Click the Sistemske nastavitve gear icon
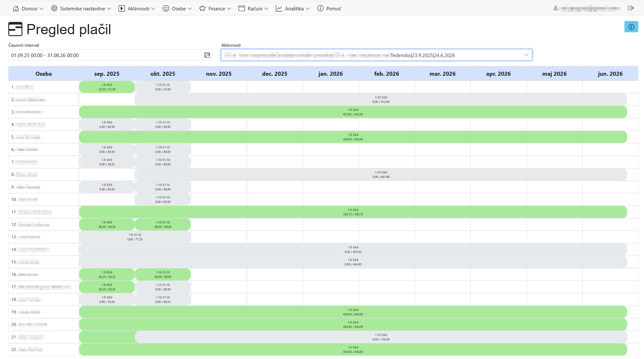This screenshot has height=359, width=644. click(54, 8)
